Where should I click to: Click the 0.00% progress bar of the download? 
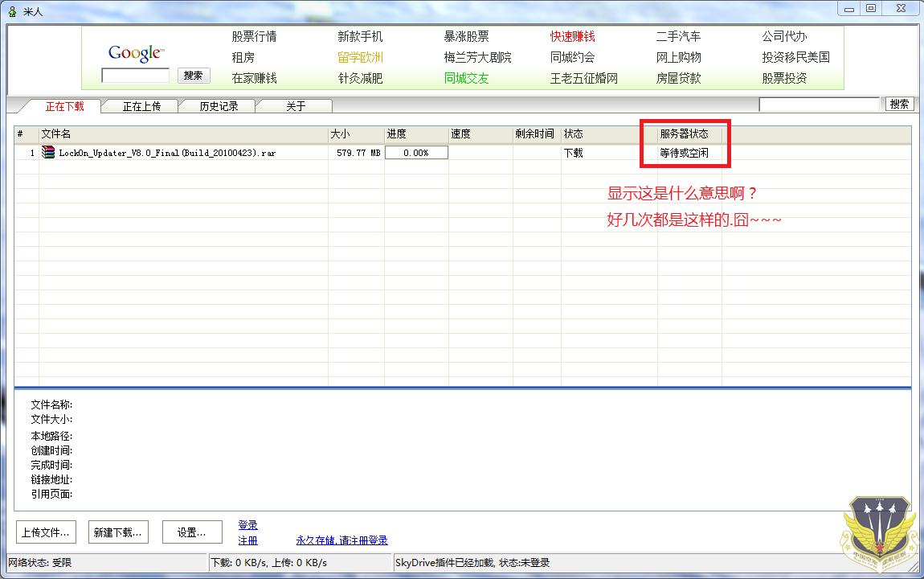point(416,153)
